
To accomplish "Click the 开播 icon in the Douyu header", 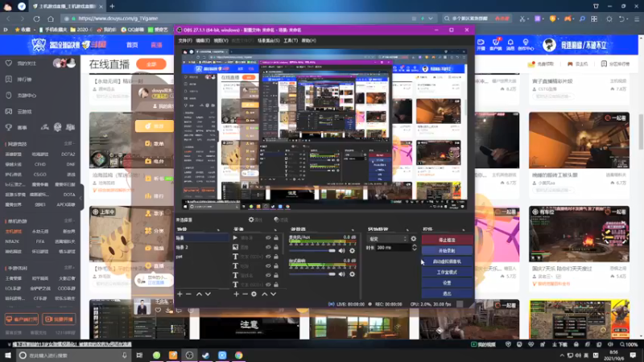I will coord(481,45).
